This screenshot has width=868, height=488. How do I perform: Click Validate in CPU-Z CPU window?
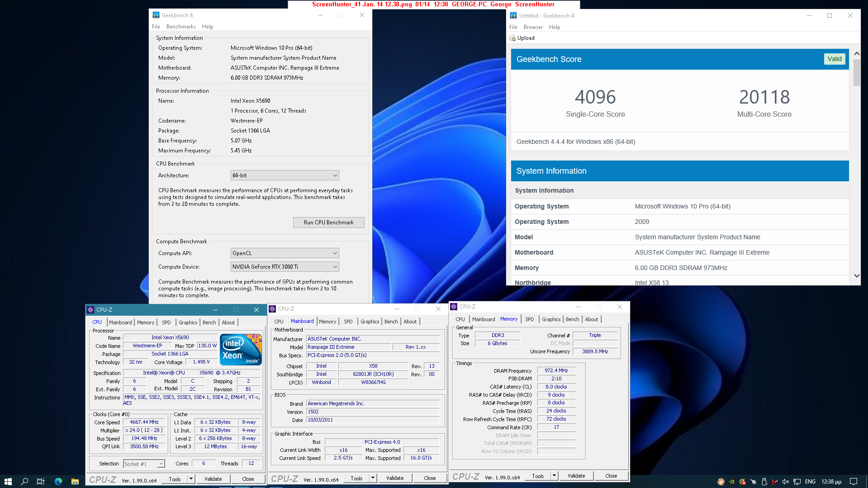[x=213, y=479]
